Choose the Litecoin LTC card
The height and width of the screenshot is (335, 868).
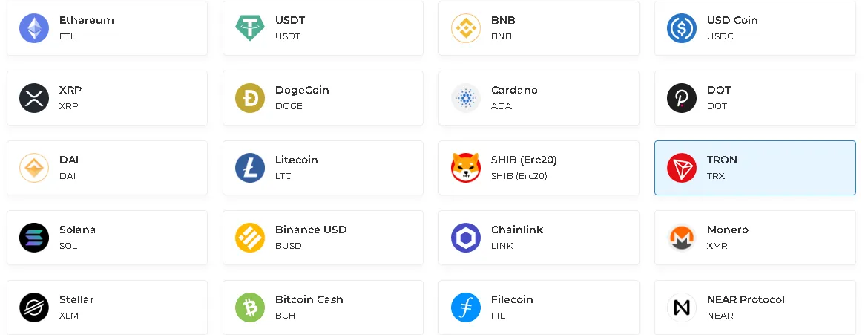point(323,168)
